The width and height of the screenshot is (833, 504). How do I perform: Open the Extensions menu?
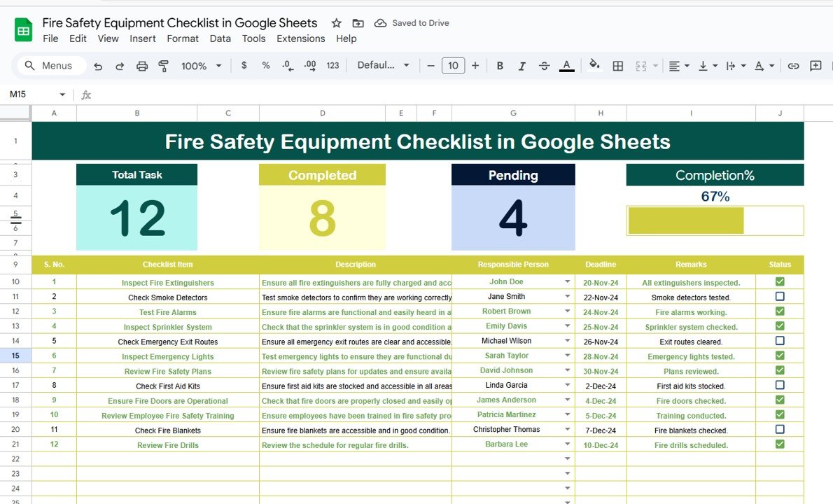(x=301, y=38)
